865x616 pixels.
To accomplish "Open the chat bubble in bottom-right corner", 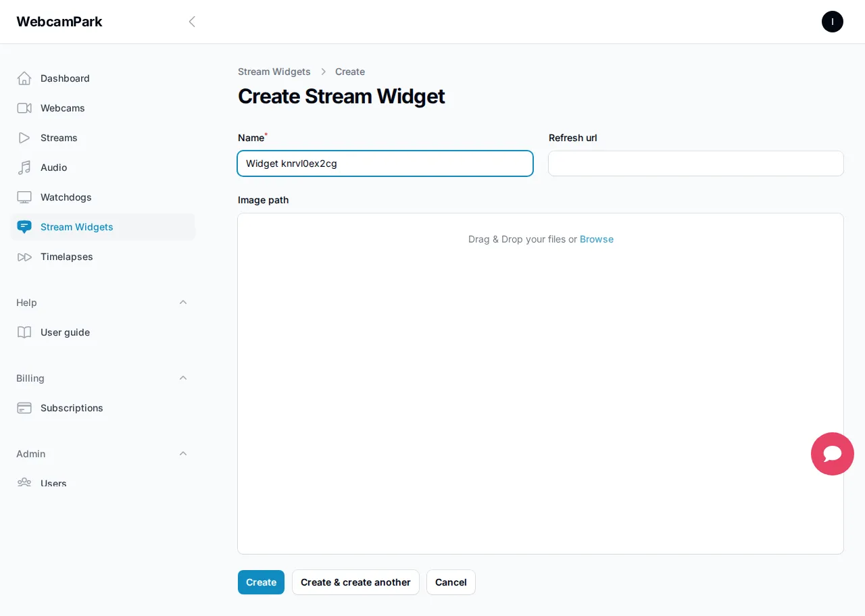I will coord(833,454).
